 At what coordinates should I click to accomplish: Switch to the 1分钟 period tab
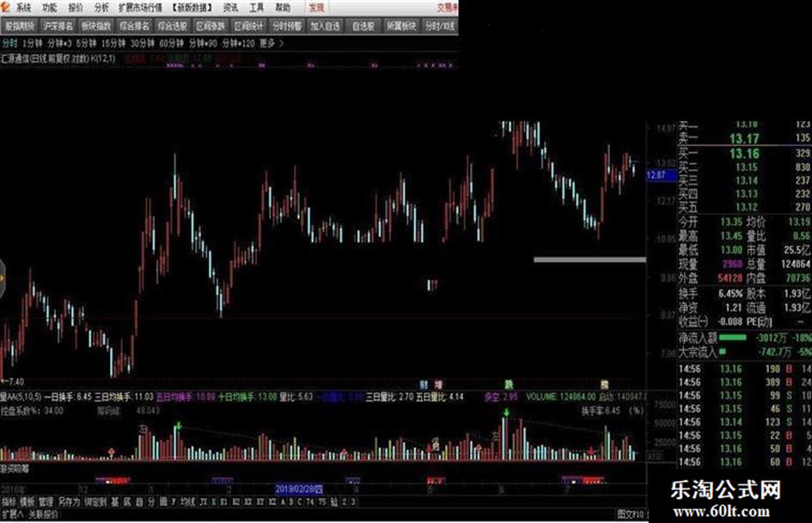[32, 44]
